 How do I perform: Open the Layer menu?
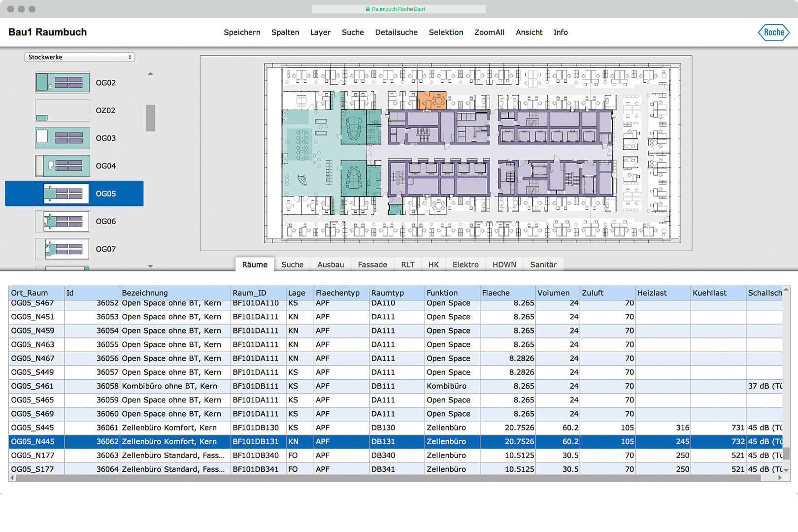pyautogui.click(x=320, y=33)
